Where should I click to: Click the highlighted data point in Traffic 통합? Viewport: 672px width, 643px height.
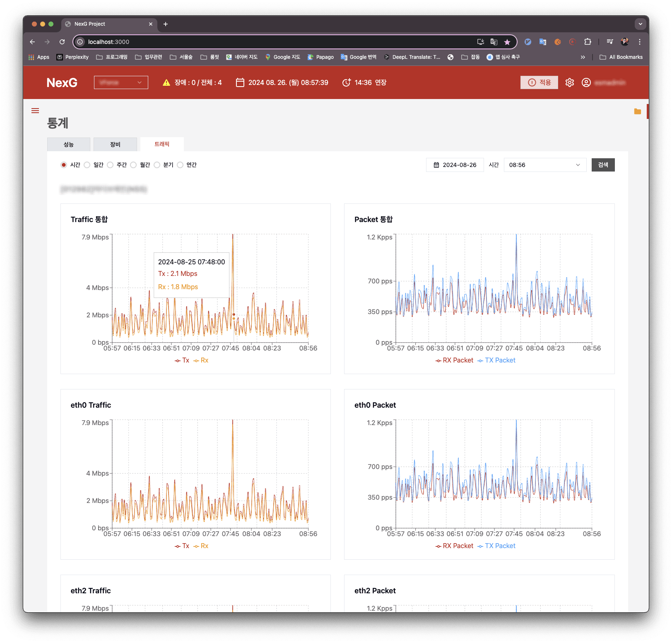[x=234, y=315]
